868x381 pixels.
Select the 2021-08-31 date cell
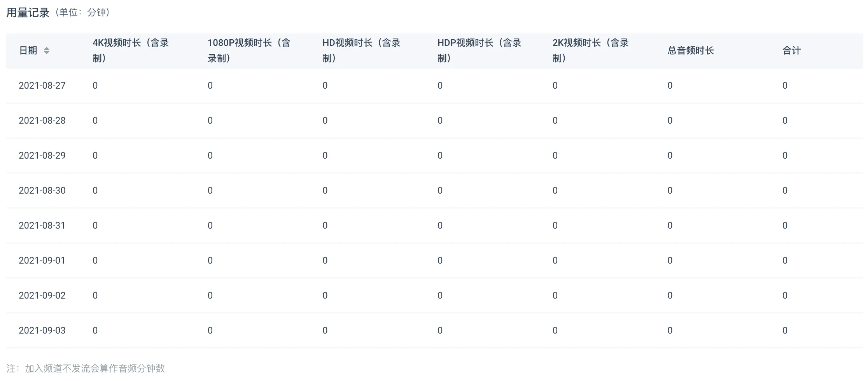click(x=42, y=225)
